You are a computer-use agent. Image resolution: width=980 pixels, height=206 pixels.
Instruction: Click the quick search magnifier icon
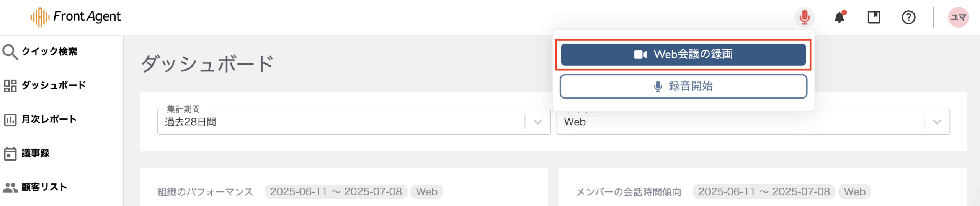(10, 52)
